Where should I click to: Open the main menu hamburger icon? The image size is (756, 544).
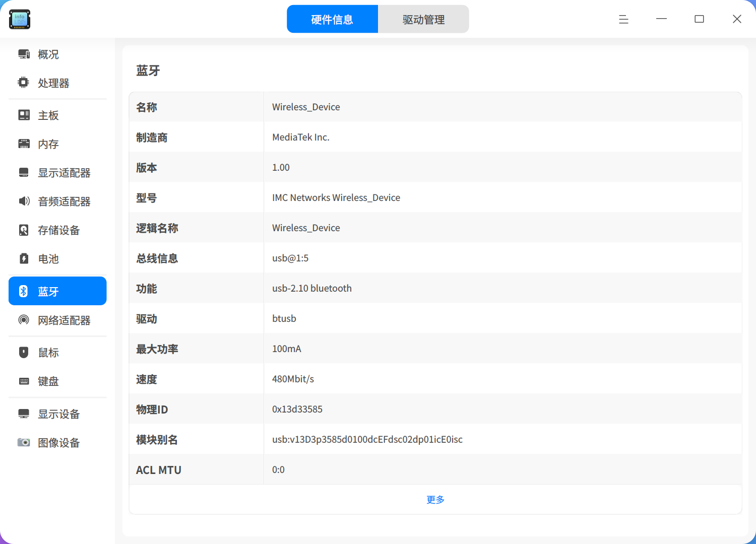[623, 19]
